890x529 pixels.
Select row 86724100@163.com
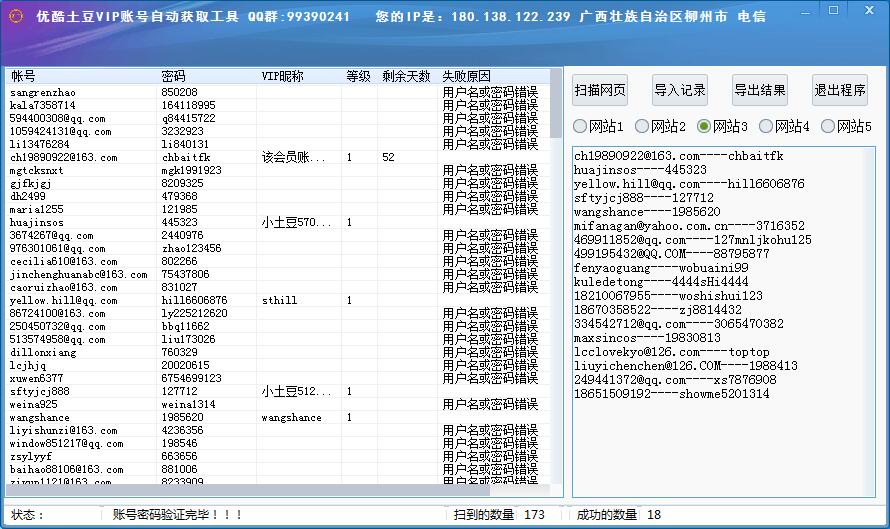click(278, 313)
